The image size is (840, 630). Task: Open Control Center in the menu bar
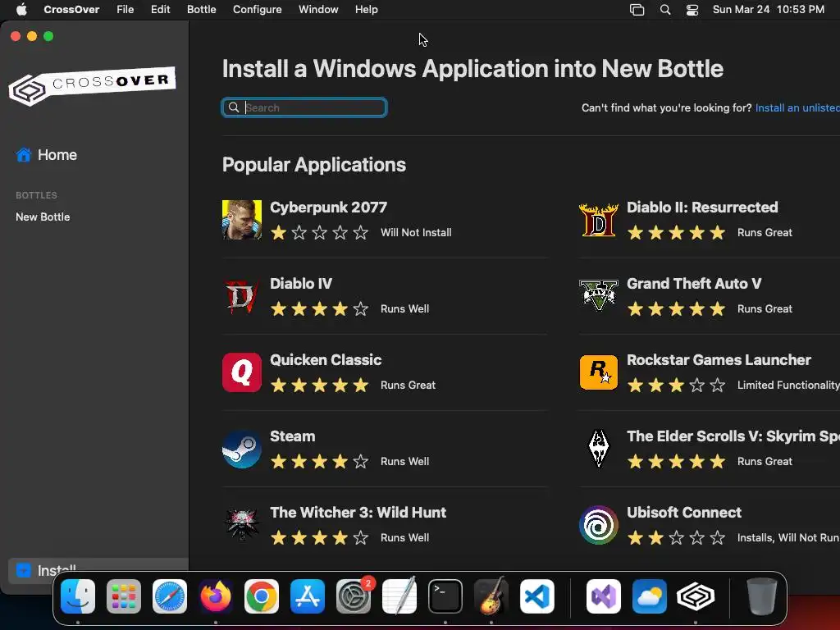tap(692, 10)
